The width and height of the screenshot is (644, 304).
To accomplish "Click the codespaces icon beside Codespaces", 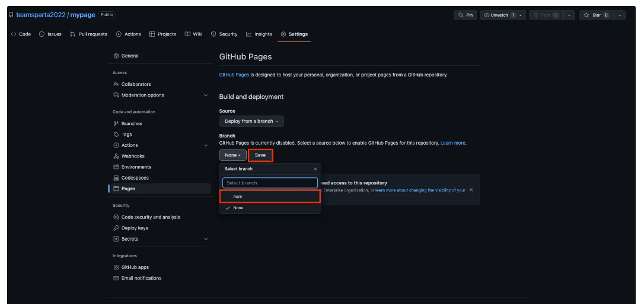I will [116, 178].
